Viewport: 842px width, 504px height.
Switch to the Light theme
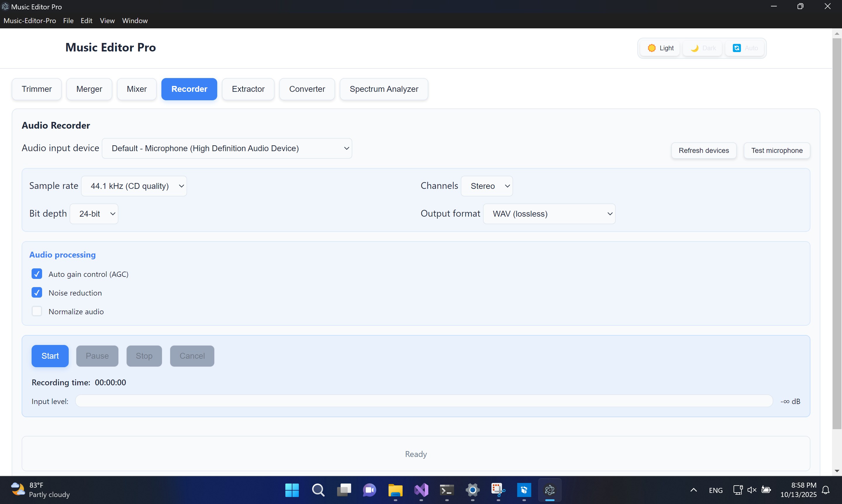(660, 48)
